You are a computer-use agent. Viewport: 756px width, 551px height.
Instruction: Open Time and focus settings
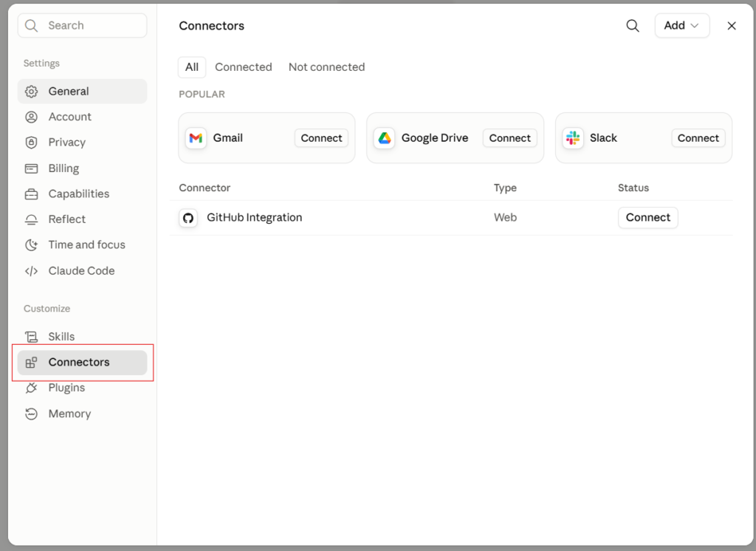pyautogui.click(x=83, y=245)
